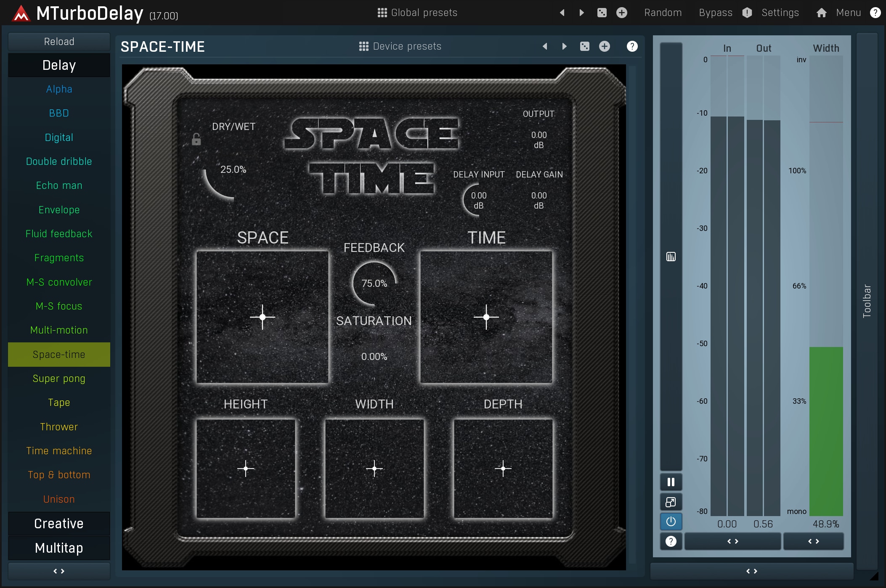Click the dry/wet lock icon
This screenshot has height=588, width=886.
coord(196,139)
